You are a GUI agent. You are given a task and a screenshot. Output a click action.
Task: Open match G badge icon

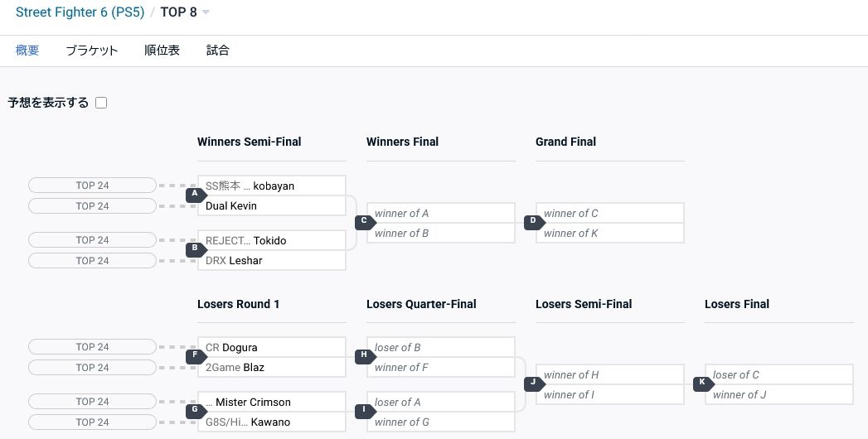[x=195, y=409]
